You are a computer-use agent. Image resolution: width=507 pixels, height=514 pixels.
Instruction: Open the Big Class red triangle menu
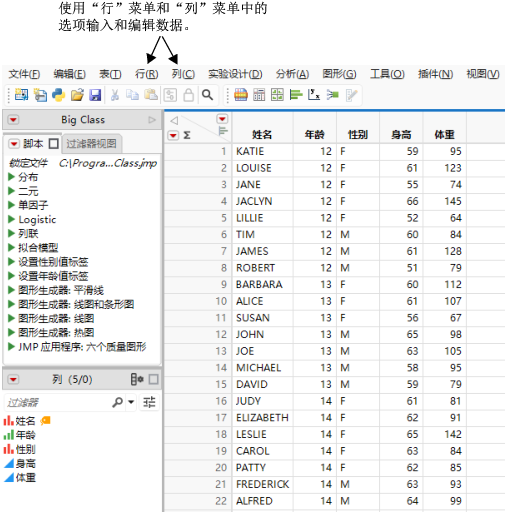coord(13,120)
